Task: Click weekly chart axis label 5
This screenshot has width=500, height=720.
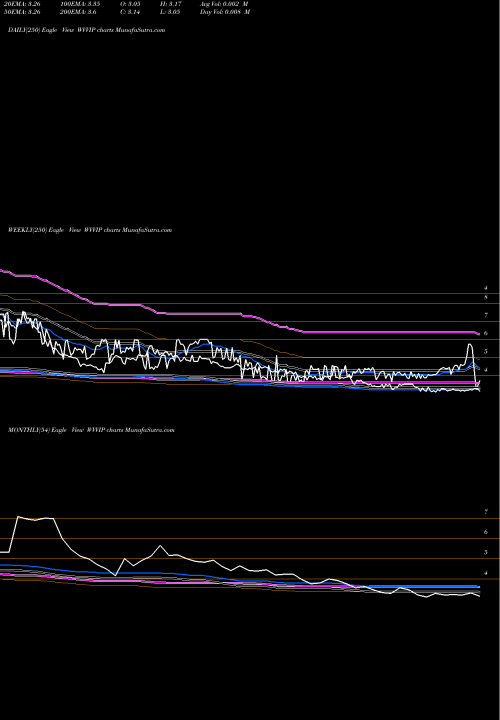Action: (x=486, y=351)
